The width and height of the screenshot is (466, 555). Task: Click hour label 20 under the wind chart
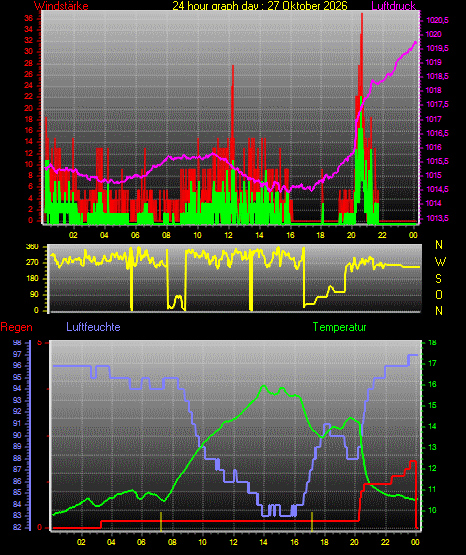point(351,235)
